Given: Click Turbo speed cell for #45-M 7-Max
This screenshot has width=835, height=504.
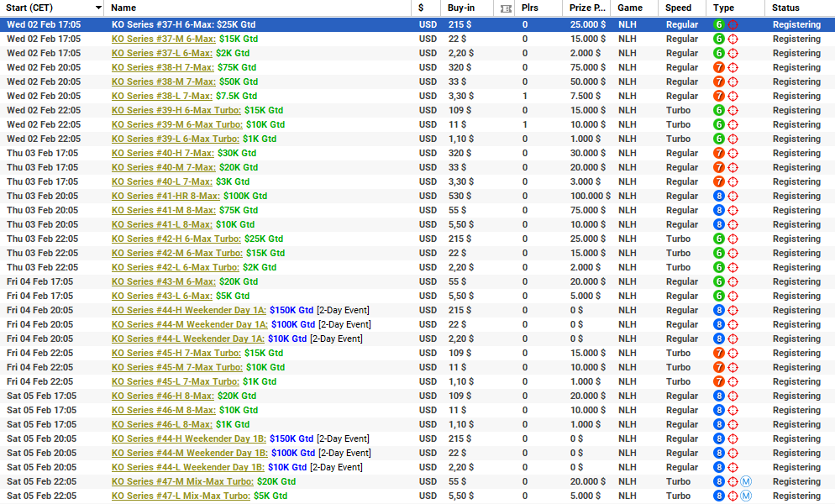Looking at the screenshot, I should [678, 368].
